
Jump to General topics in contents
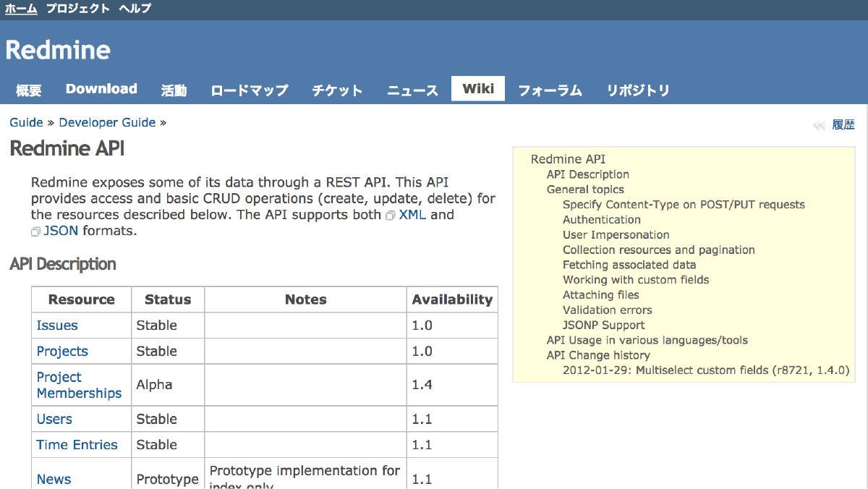585,190
